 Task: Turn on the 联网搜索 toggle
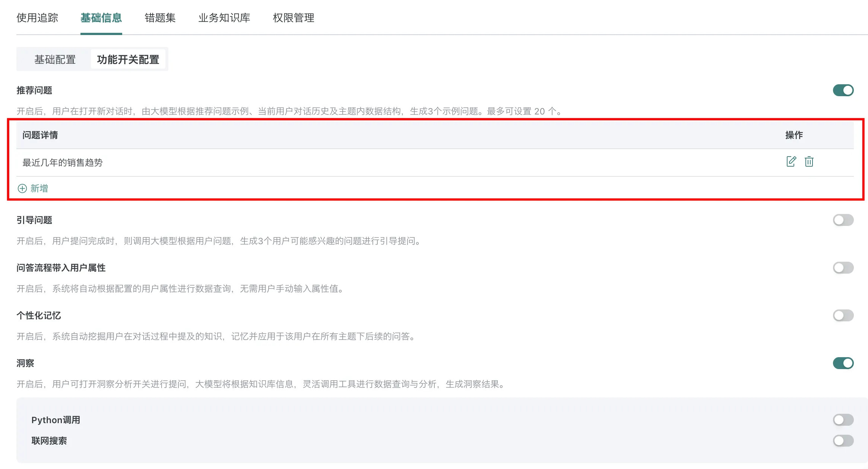click(843, 441)
